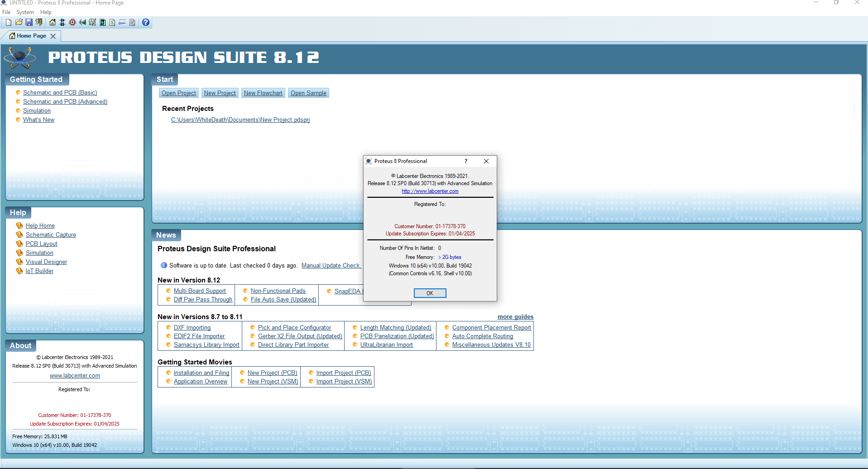Open Miscellaneous Updates V8.10 link
The image size is (868, 469).
(x=491, y=345)
